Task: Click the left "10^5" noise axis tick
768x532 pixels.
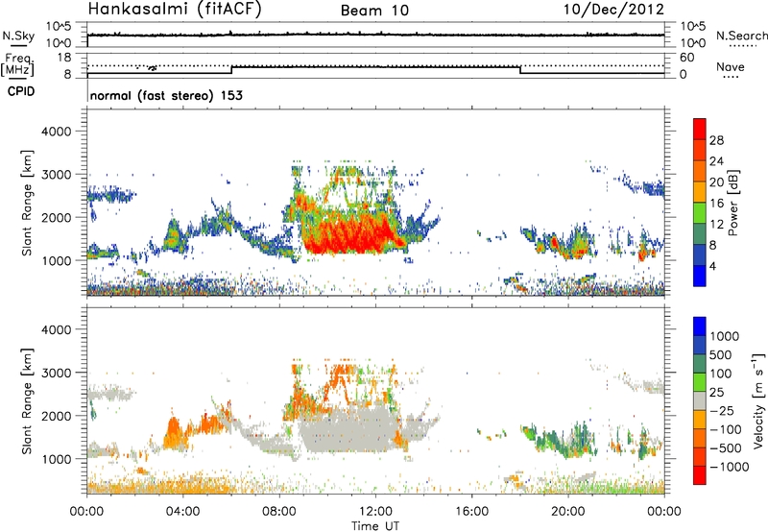Action: (59, 27)
